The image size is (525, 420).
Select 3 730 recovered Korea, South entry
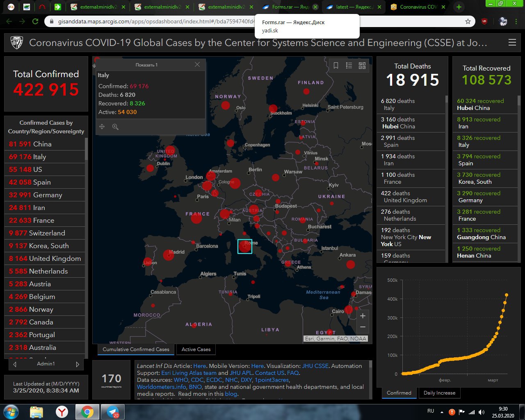coord(485,178)
